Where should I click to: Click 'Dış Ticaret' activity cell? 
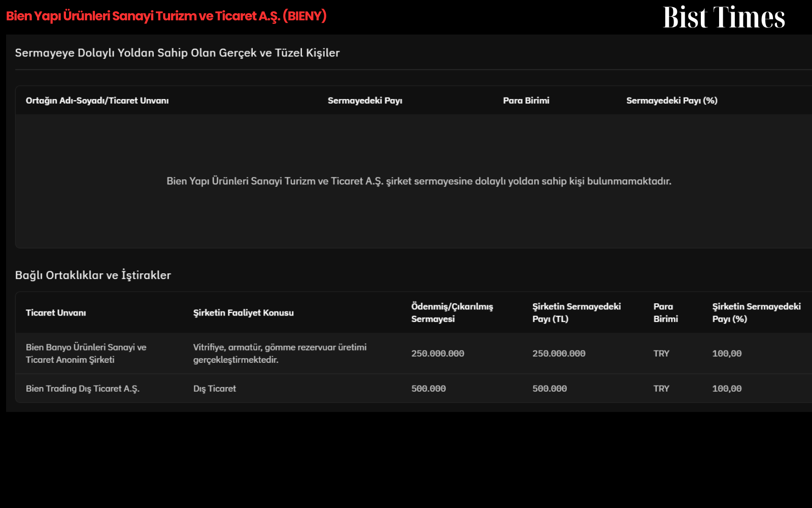click(x=215, y=389)
